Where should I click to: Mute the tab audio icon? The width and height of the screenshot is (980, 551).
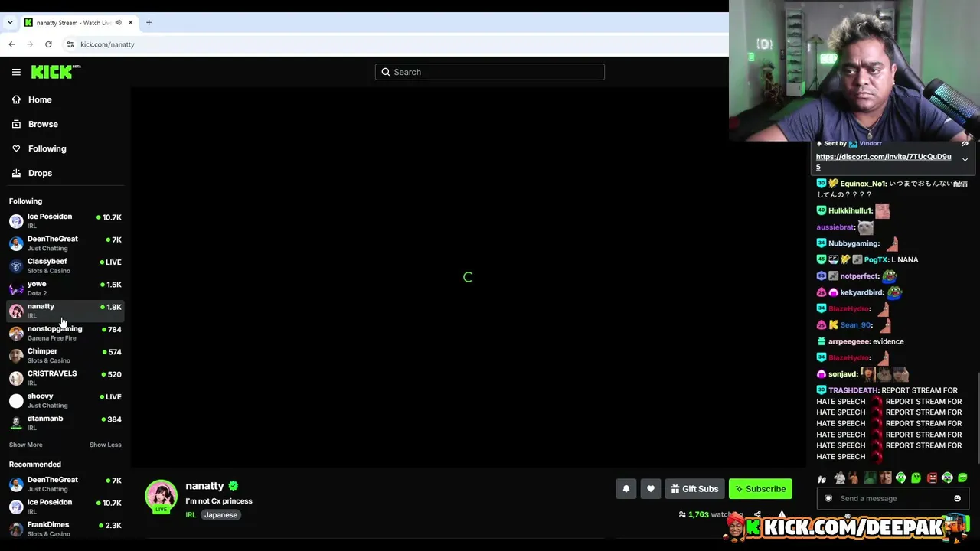(118, 23)
